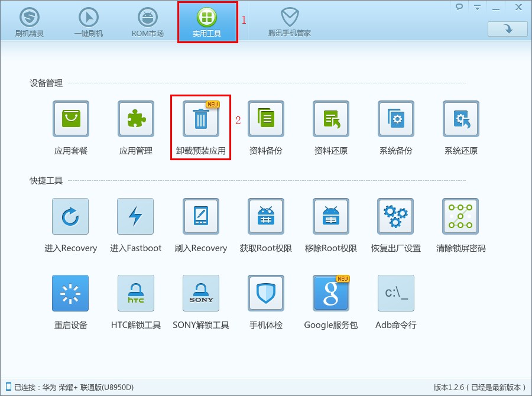Image resolution: width=532 pixels, height=396 pixels.
Task: Open 应用管理 puzzle piece icon
Action: [x=136, y=119]
